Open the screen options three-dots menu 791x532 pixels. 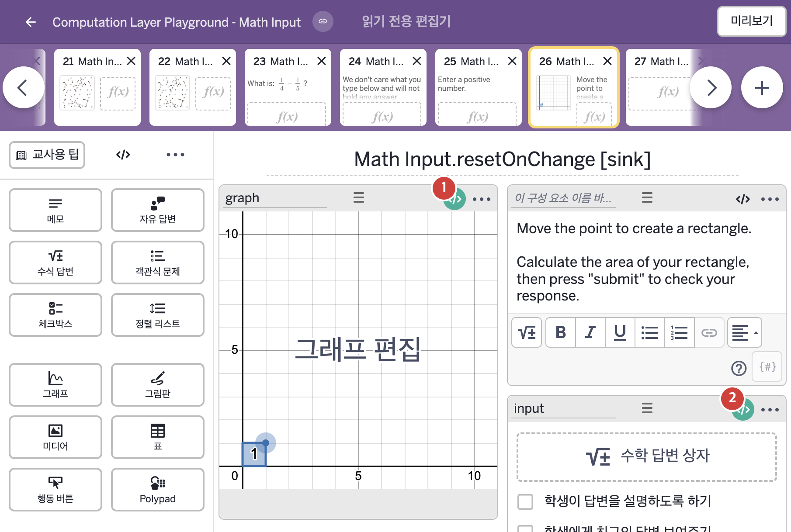click(x=175, y=155)
